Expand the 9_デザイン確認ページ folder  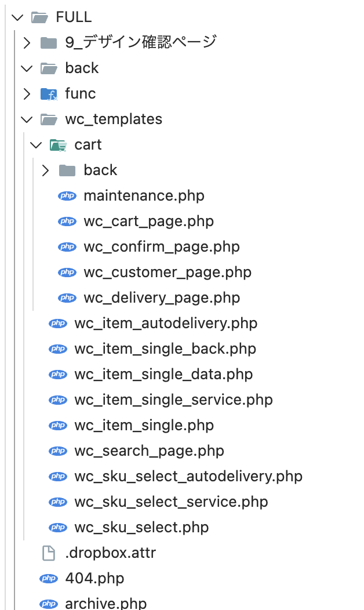coord(26,42)
